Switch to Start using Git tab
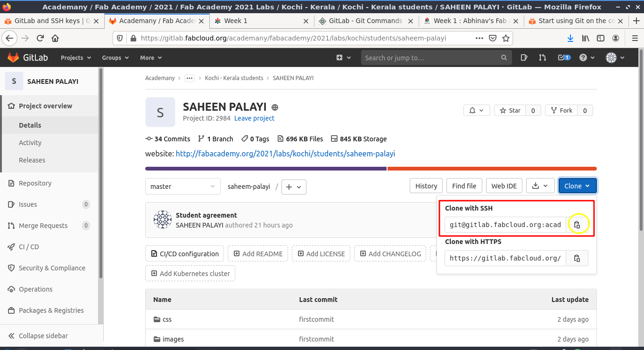644x350 pixels. click(576, 21)
